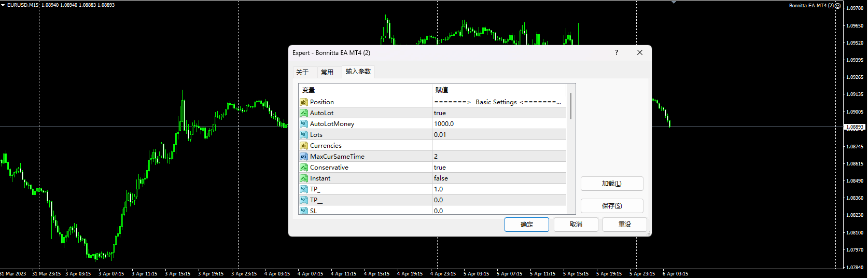Switch to the 关于 tab
868x278 pixels.
[x=302, y=72]
